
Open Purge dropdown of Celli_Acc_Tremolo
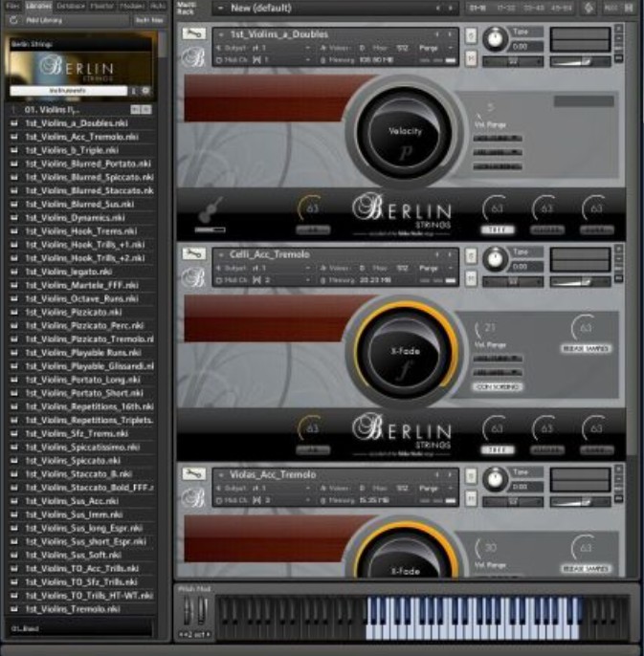(451, 268)
